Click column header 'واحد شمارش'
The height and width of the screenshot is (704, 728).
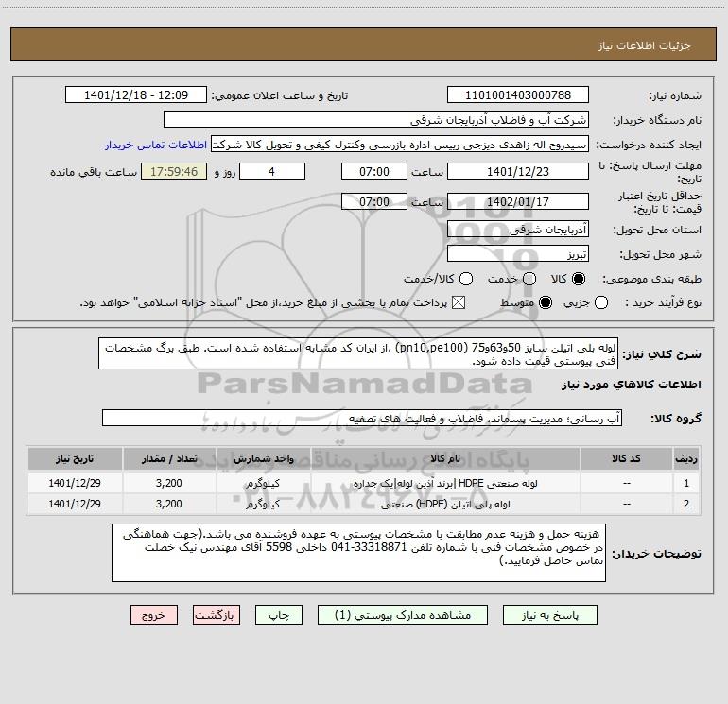263,458
